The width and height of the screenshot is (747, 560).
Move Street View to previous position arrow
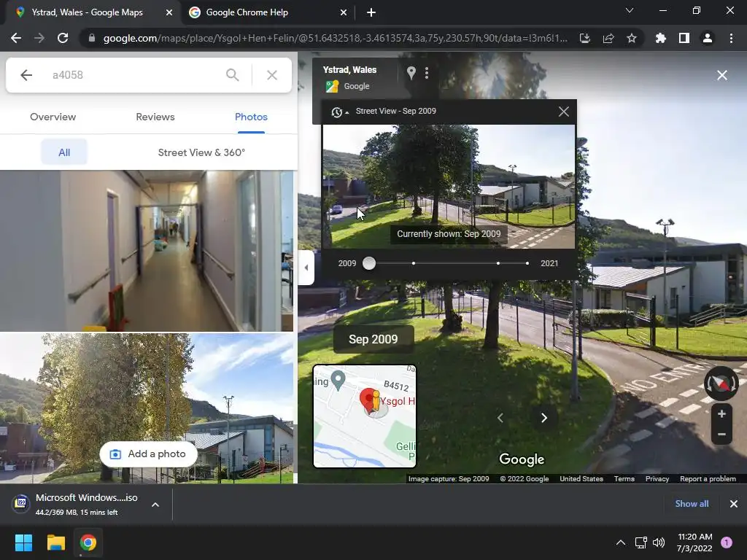(x=500, y=418)
